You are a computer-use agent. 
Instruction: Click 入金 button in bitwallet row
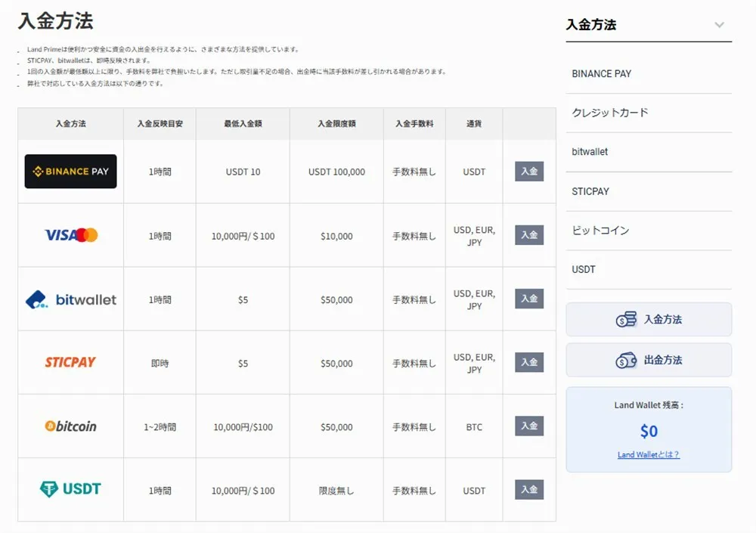529,299
